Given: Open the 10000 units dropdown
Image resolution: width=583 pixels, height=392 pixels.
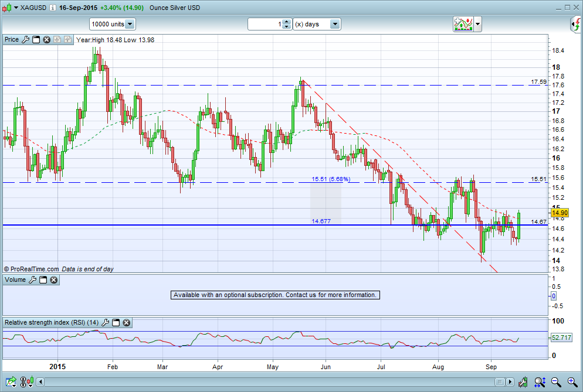Looking at the screenshot, I should click(x=112, y=24).
